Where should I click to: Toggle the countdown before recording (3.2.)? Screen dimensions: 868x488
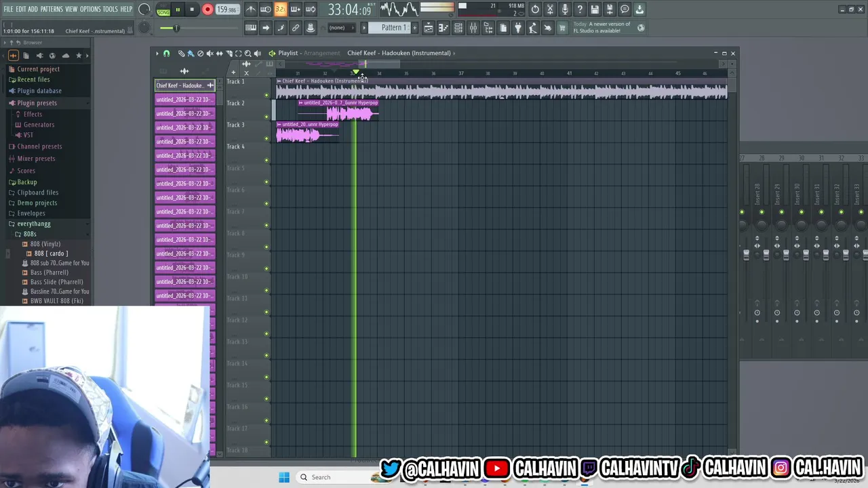(280, 9)
